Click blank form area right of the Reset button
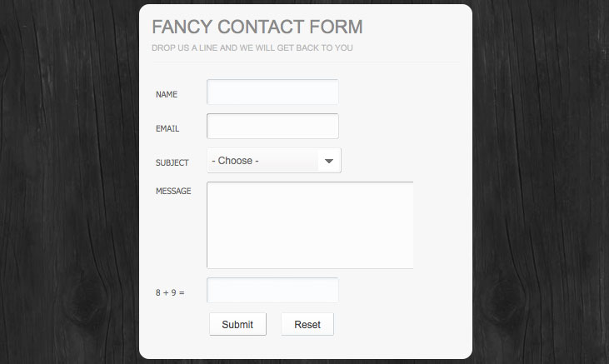This screenshot has height=364, width=609. [400, 324]
